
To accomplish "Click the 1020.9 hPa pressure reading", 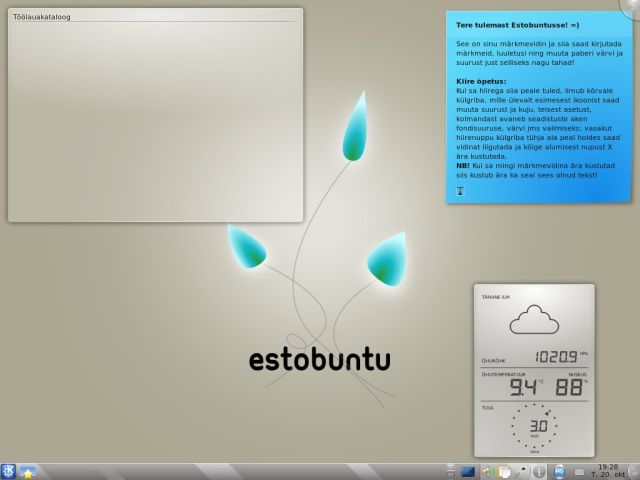I will (x=557, y=357).
